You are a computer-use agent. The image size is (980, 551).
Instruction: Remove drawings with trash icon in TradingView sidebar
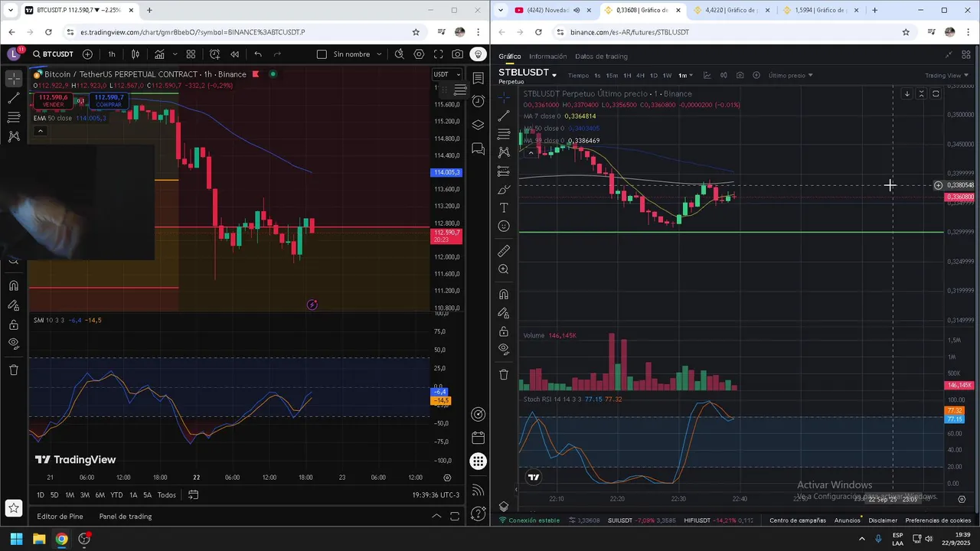(14, 370)
